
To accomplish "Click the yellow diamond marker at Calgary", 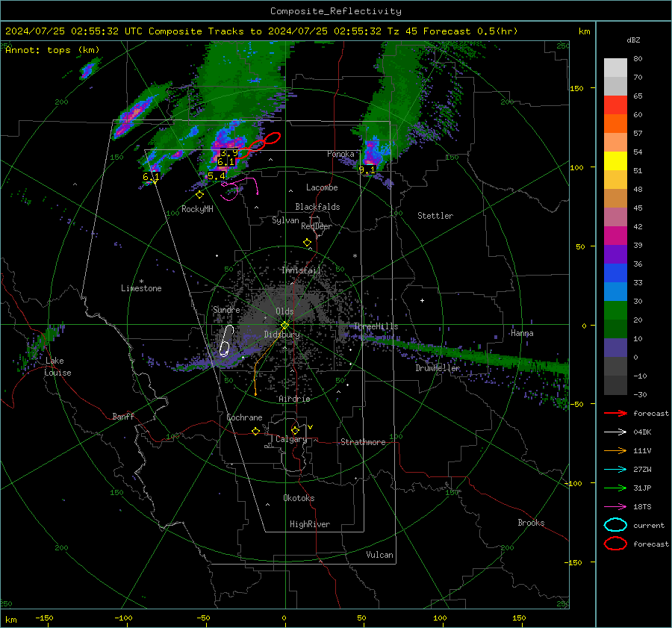I will [x=295, y=430].
